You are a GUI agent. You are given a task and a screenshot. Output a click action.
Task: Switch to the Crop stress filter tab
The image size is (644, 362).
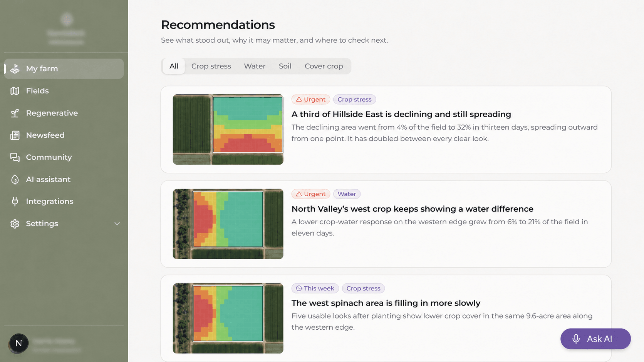pyautogui.click(x=211, y=66)
